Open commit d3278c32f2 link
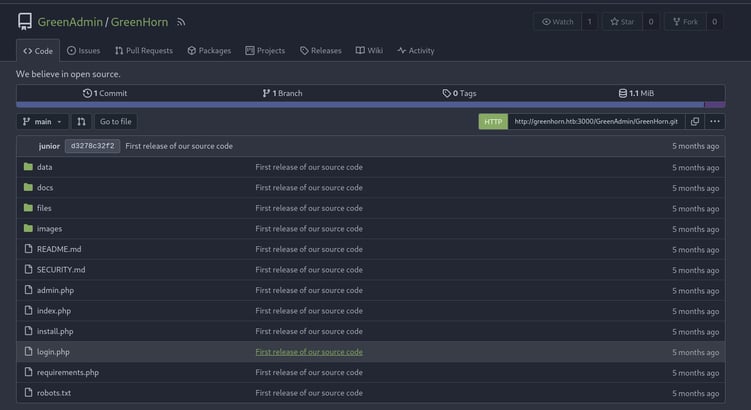Viewport: 751px width, 410px height. click(92, 146)
